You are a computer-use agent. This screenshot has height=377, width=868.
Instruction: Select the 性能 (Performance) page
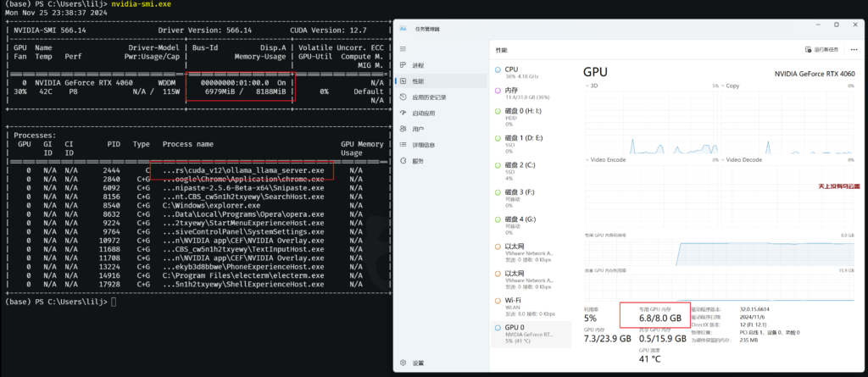[442, 81]
